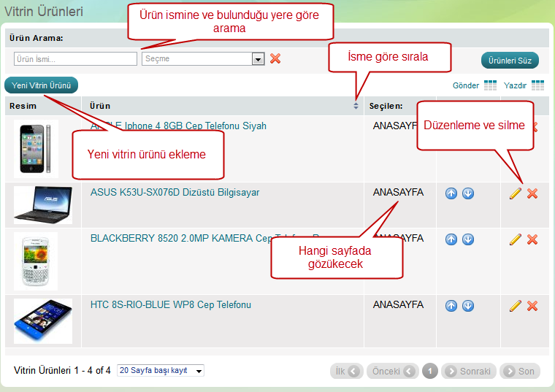555x392 pixels.
Task: Click Gönder export grid icon
Action: [x=490, y=85]
